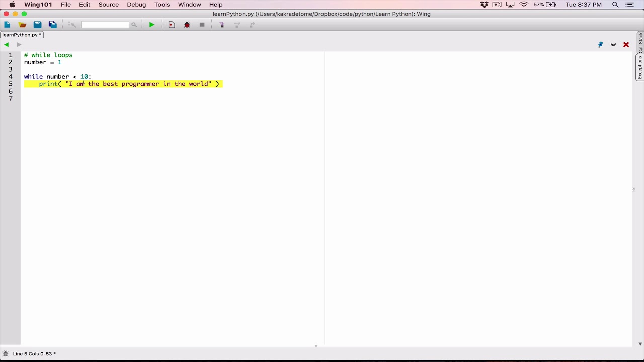Open the Call Stack side panel tab
644x362 pixels.
pos(640,44)
